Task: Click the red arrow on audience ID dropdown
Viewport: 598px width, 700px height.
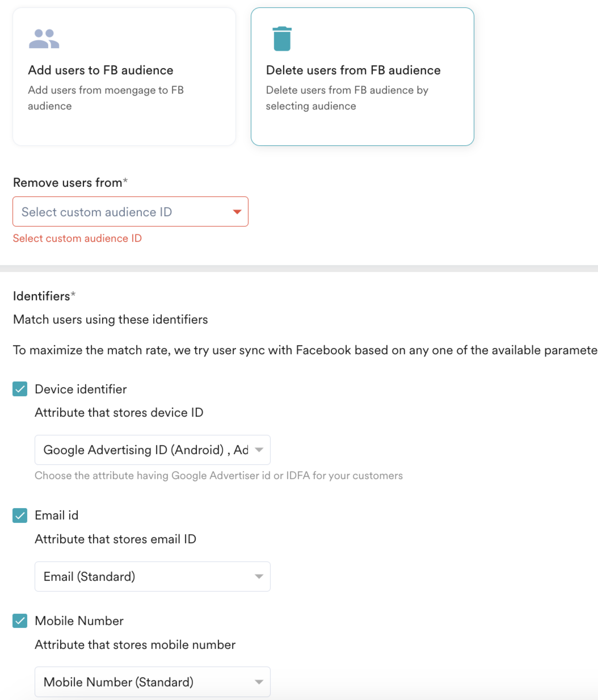Action: click(237, 212)
